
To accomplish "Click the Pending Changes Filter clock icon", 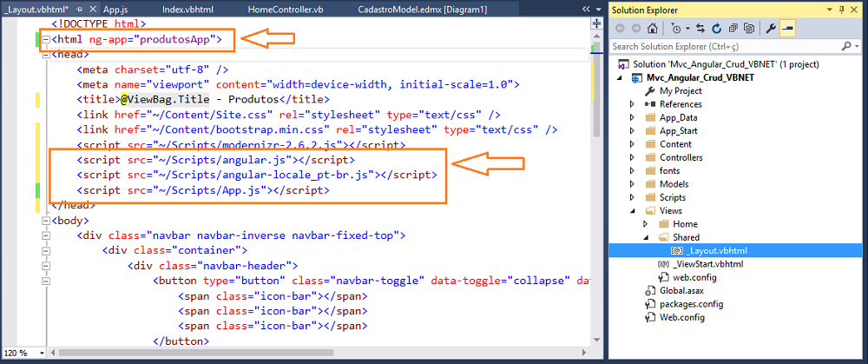I will 674,29.
